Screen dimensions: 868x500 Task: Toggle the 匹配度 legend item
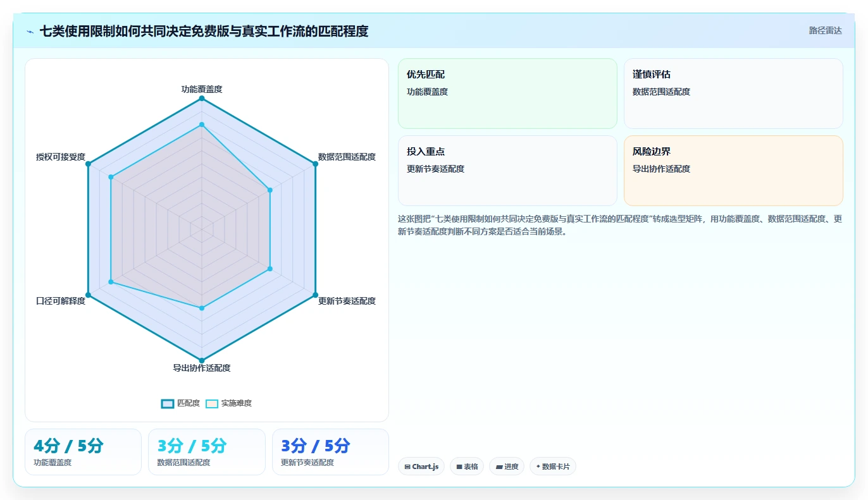point(180,403)
